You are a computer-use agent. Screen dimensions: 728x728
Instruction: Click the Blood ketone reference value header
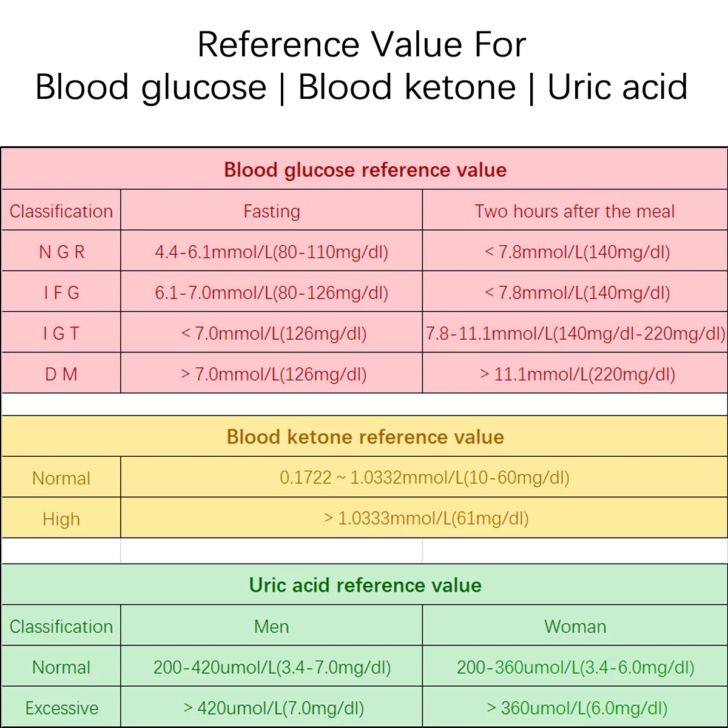tap(365, 437)
